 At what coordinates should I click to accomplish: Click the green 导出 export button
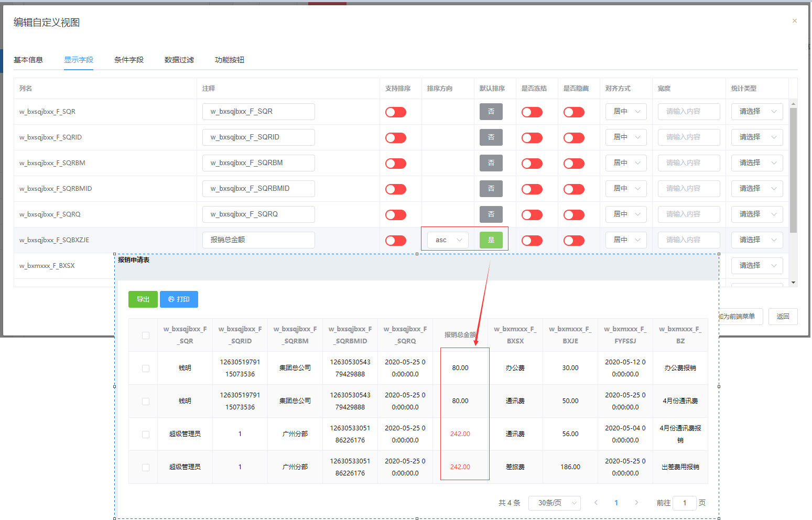(143, 299)
